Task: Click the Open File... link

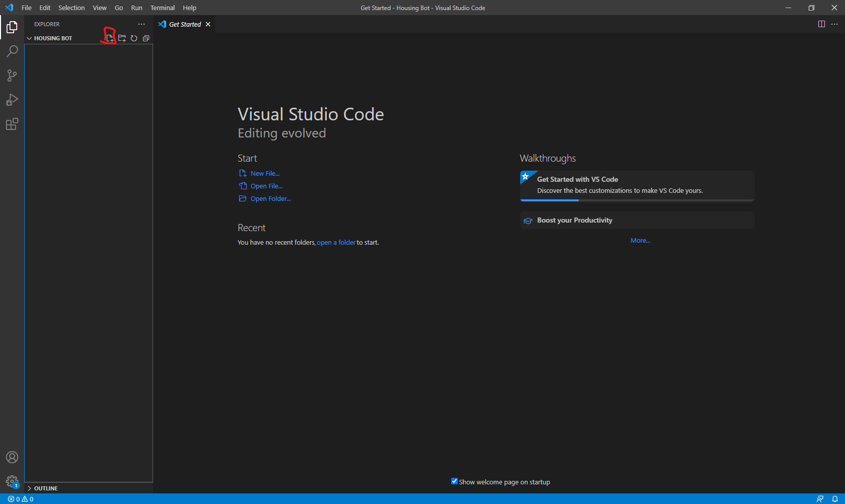Action: pos(266,186)
